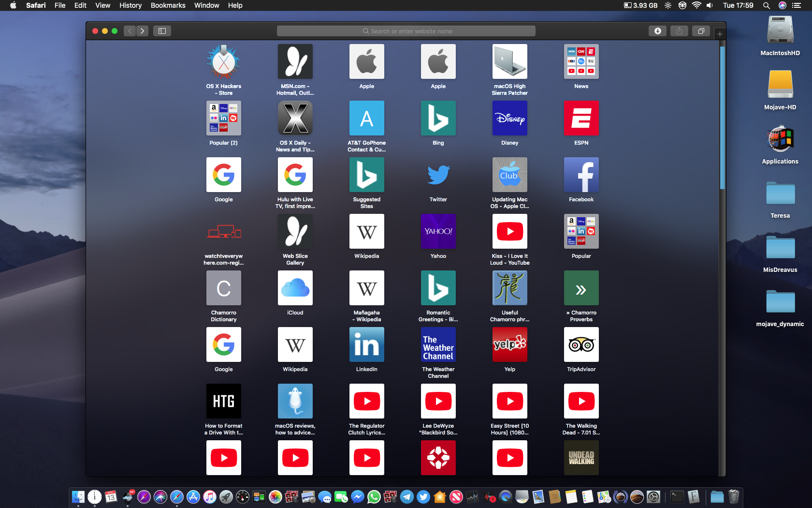Add a new Safari tab
812x508 pixels.
coord(720,34)
